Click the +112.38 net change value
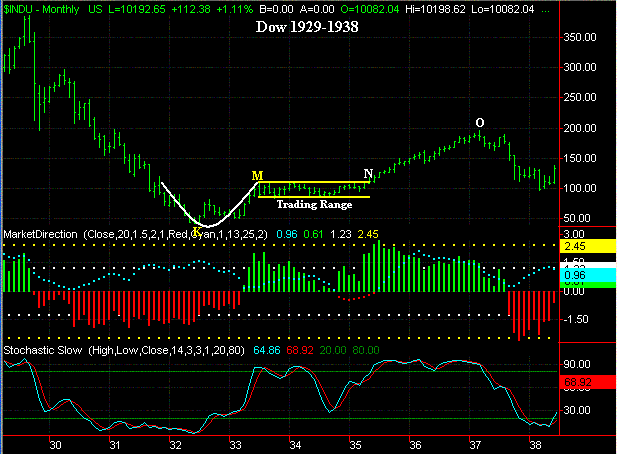This screenshot has width=618, height=454. click(x=191, y=9)
